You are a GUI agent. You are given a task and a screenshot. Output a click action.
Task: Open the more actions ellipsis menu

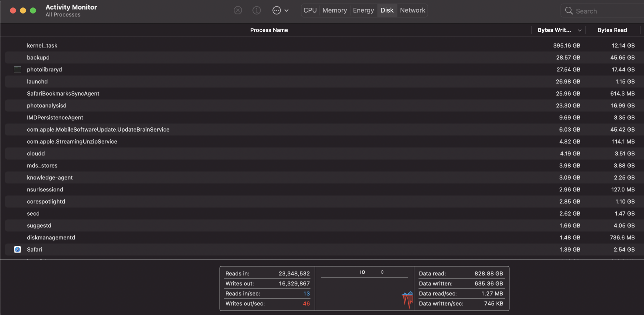[x=280, y=11]
